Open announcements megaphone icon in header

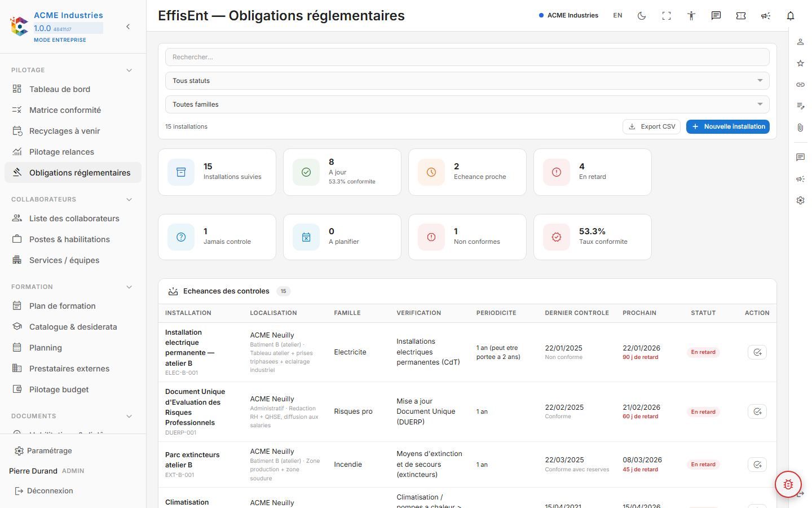[766, 16]
